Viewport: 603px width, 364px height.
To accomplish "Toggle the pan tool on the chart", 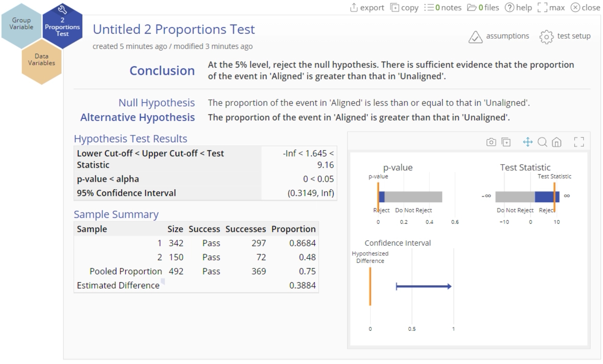I will (528, 142).
